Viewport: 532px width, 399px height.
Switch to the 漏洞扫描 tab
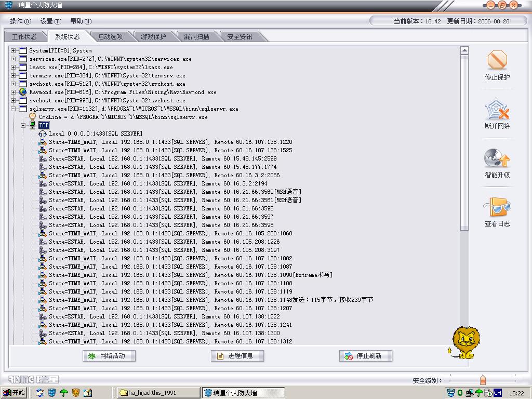196,37
